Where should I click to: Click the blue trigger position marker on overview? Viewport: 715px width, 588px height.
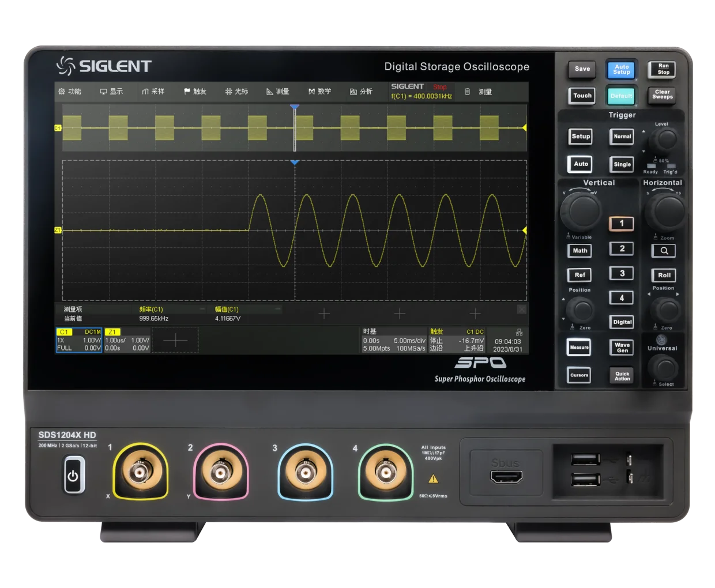[295, 107]
